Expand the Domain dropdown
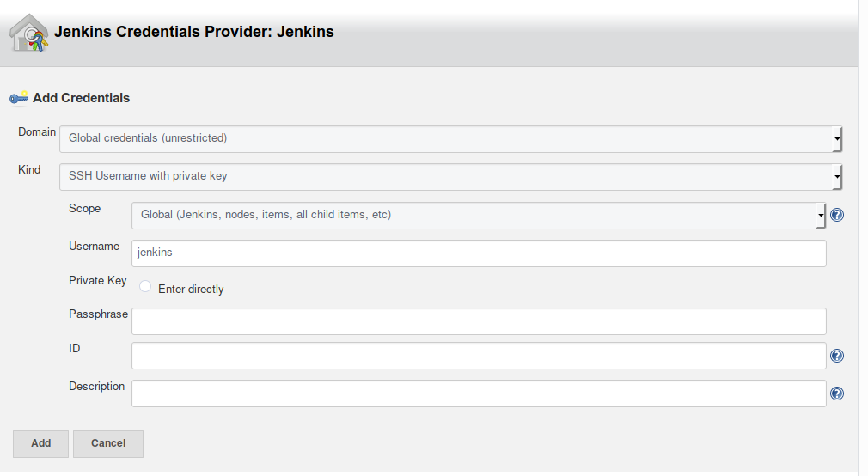Screen dimensions: 868x476 click(450, 138)
